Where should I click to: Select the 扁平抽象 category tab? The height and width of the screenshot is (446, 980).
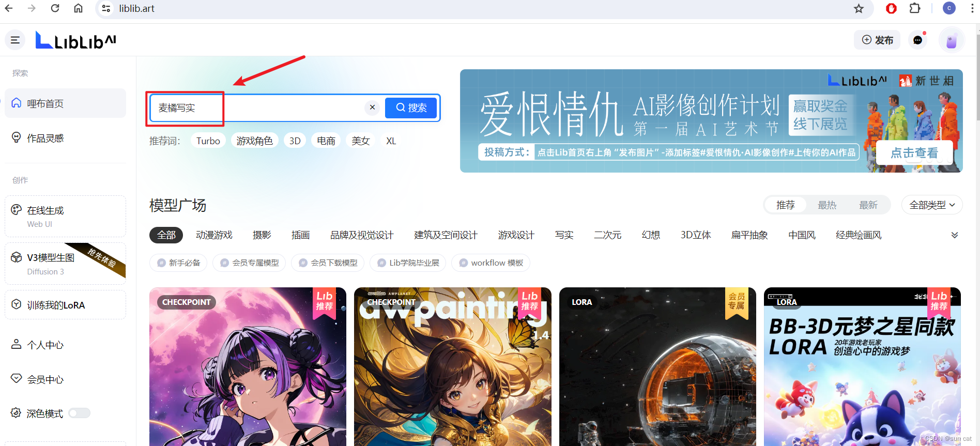(x=749, y=235)
